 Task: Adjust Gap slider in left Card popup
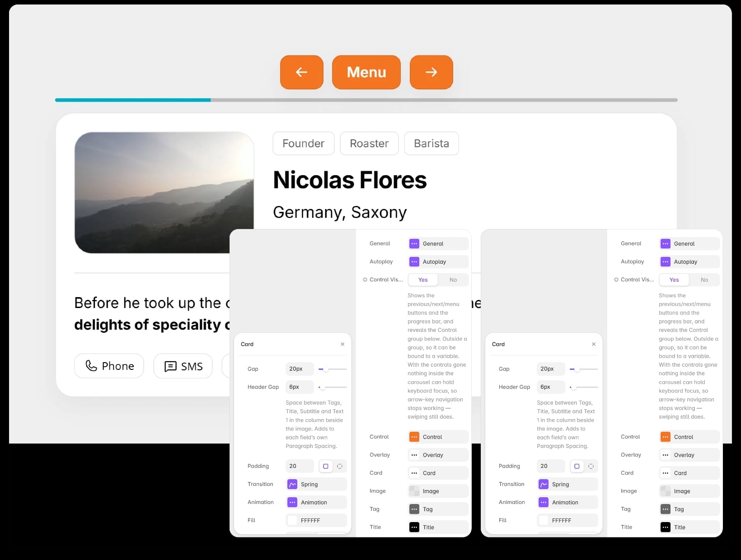pyautogui.click(x=333, y=369)
